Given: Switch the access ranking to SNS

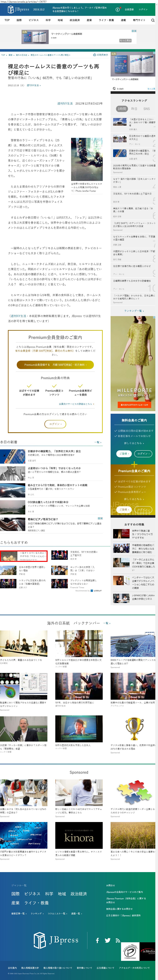Looking at the screenshot, I should click(x=146, y=109).
